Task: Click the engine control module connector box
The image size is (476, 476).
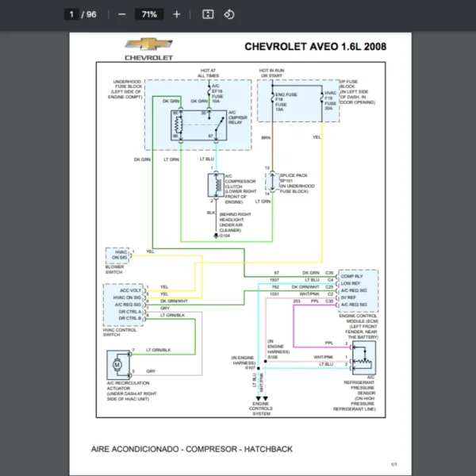Action: point(359,290)
